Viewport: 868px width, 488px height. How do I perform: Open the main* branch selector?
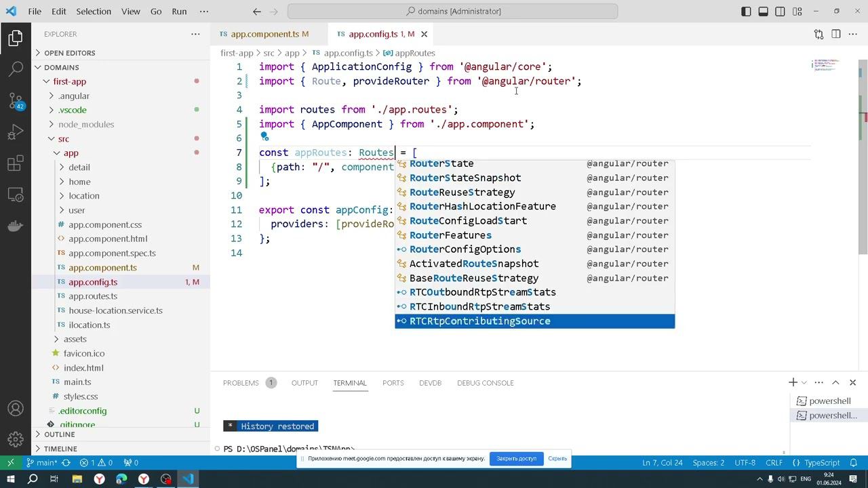tap(42, 463)
